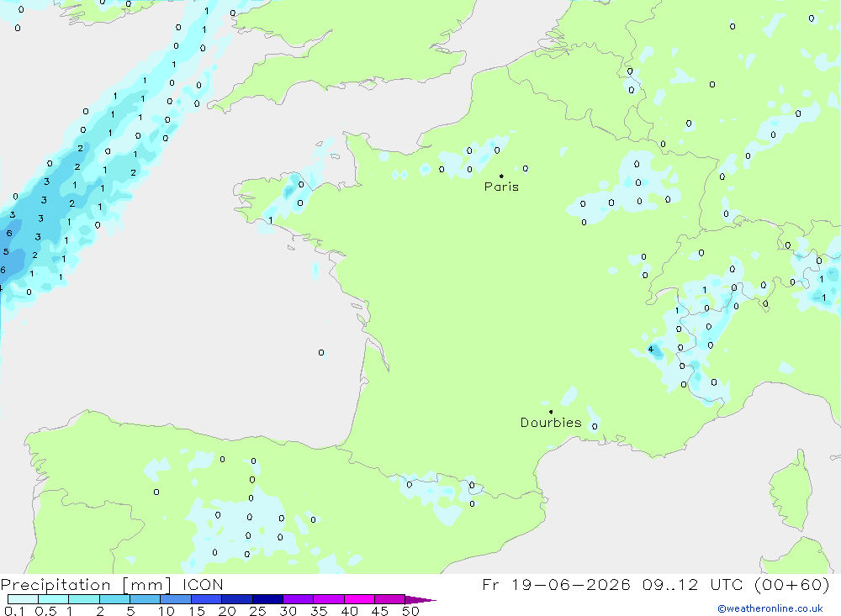Click the '25' legend scale label
Image resolution: width=841 pixels, height=616 pixels.
[257, 611]
